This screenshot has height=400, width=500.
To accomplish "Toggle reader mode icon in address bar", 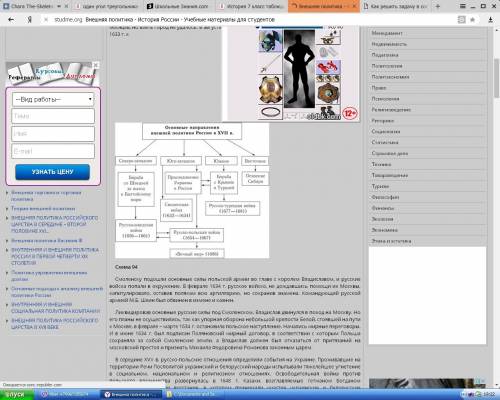I will point(462,20).
